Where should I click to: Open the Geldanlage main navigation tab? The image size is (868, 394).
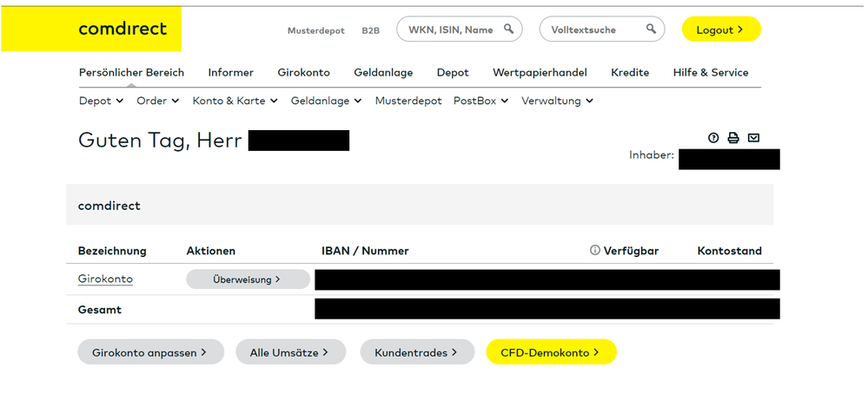(x=384, y=72)
